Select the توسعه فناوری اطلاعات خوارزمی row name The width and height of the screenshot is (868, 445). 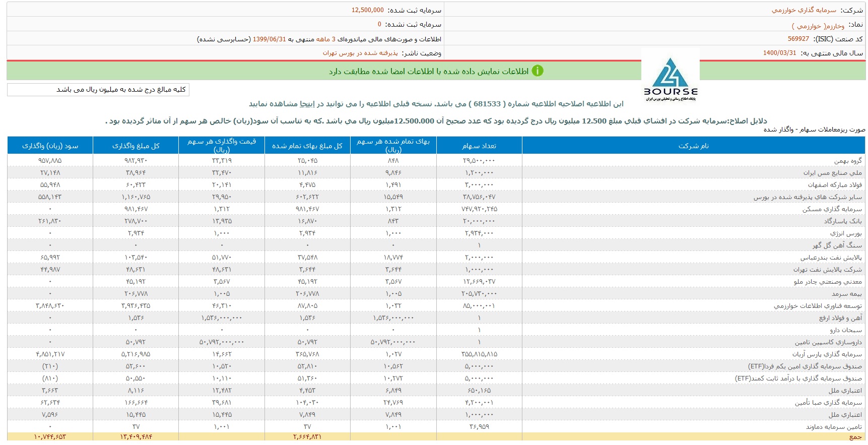(x=818, y=306)
